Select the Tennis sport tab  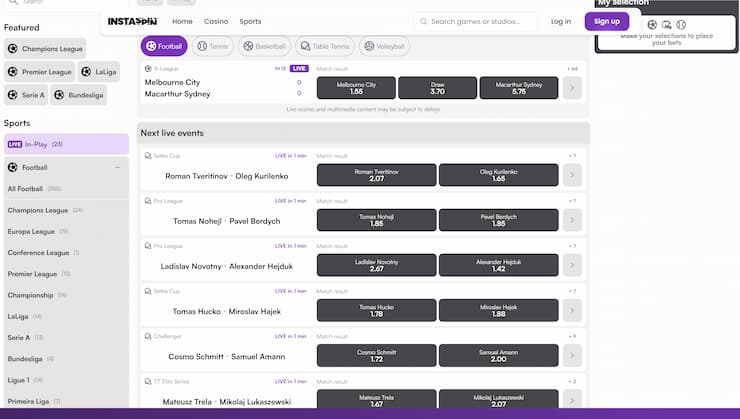pyautogui.click(x=212, y=46)
